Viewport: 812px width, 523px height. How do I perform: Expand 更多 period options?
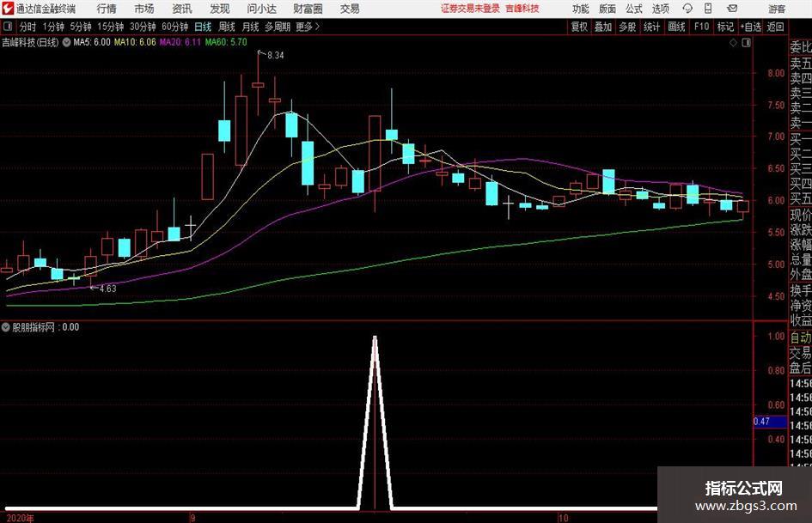[x=308, y=27]
